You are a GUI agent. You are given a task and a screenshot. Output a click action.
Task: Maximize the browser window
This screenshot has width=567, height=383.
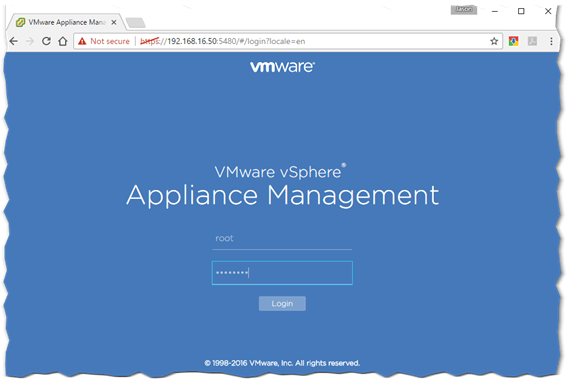pyautogui.click(x=521, y=11)
